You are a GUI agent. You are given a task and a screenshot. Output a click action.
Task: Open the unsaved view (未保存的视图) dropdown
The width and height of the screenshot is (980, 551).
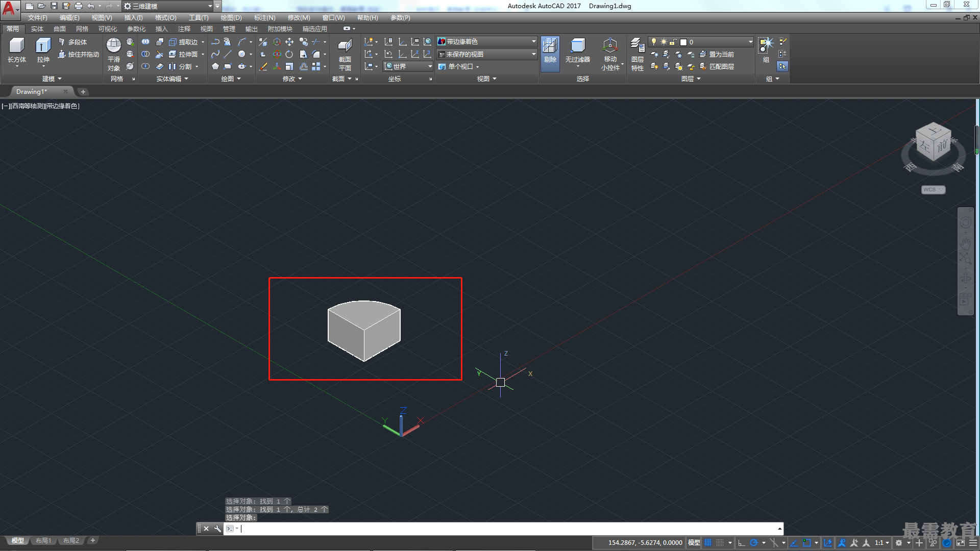click(x=487, y=54)
